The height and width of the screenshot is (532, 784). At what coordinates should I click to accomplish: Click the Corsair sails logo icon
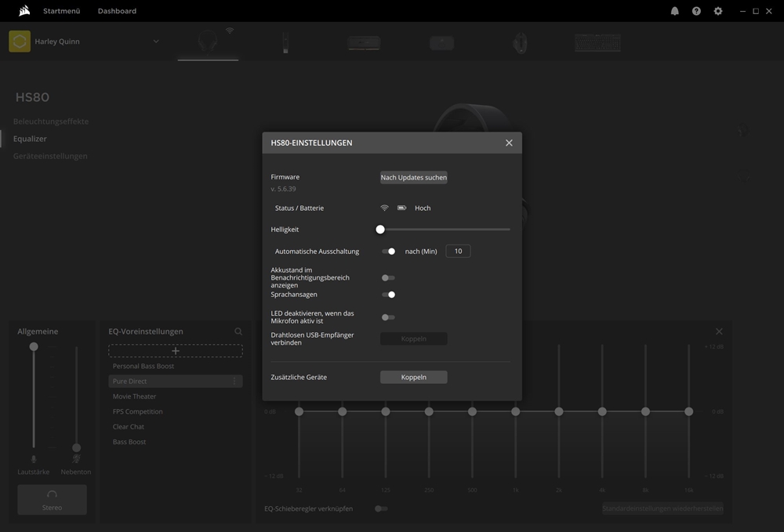[24, 10]
